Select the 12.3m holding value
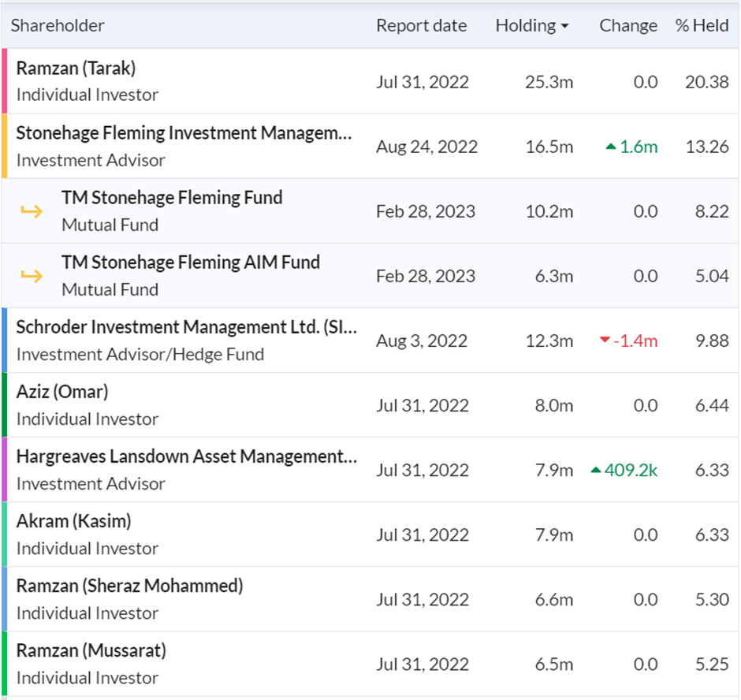This screenshot has width=741, height=700. (x=549, y=341)
